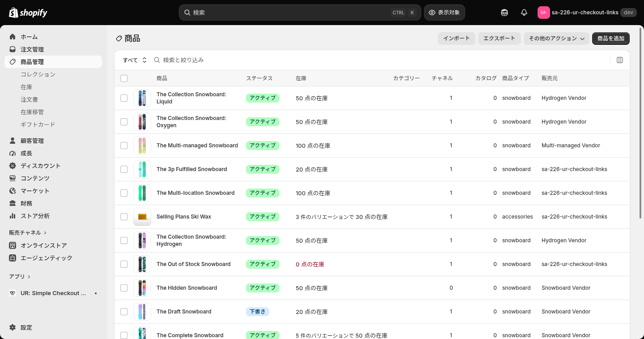The height and width of the screenshot is (339, 644).
Task: Click the 設定 settings gear icon
Action: (x=13, y=327)
